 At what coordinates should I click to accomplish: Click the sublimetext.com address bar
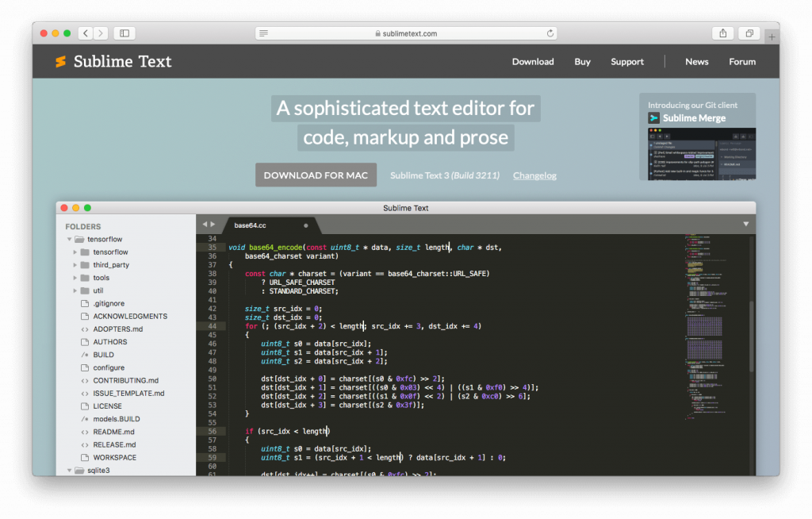pos(406,33)
